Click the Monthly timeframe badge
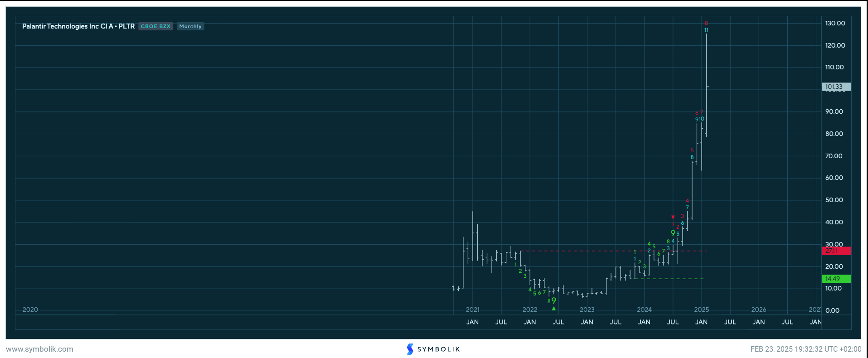This screenshot has height=358, width=868. point(190,26)
